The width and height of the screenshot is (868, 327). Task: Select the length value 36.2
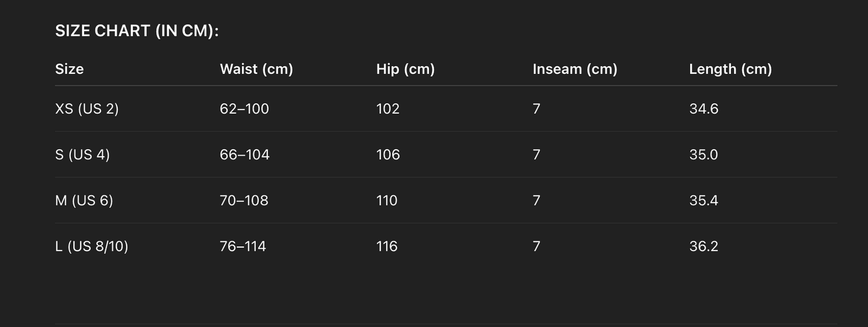[x=703, y=246]
